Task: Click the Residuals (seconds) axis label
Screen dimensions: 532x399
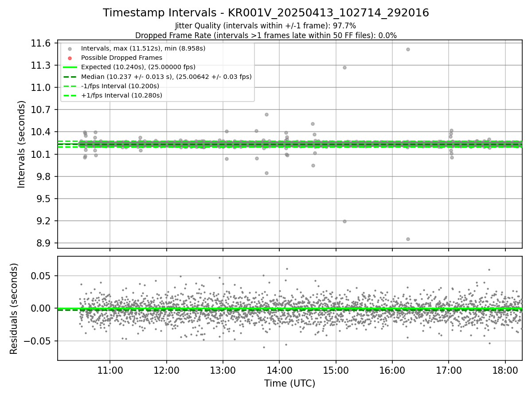Action: pos(14,309)
